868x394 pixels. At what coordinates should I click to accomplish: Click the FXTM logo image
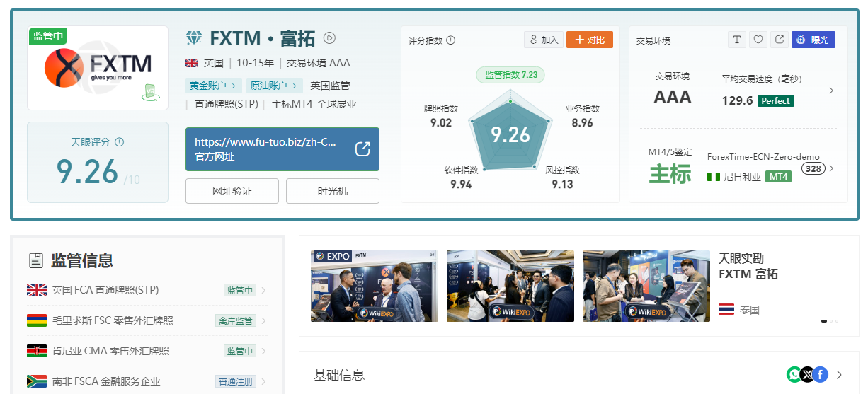[98, 68]
